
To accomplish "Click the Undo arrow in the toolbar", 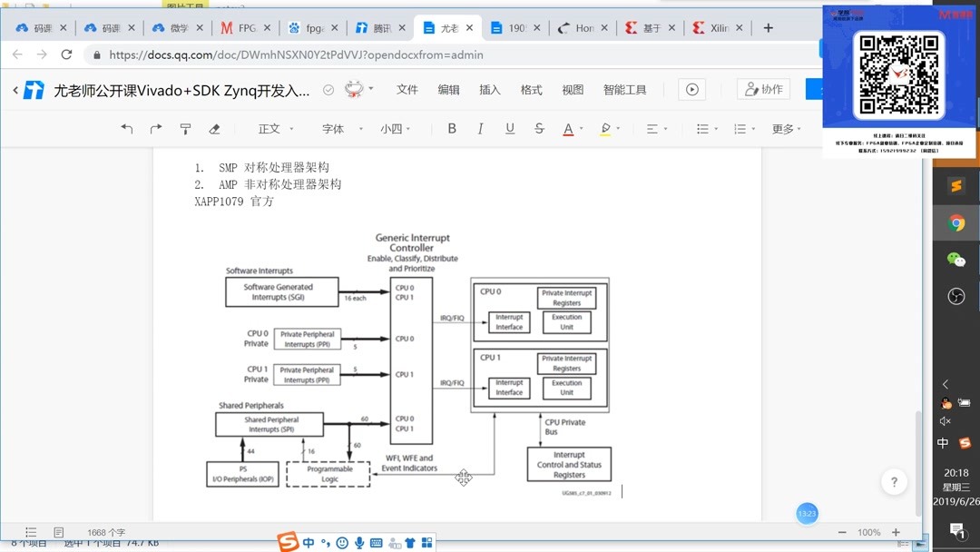I will pos(127,128).
